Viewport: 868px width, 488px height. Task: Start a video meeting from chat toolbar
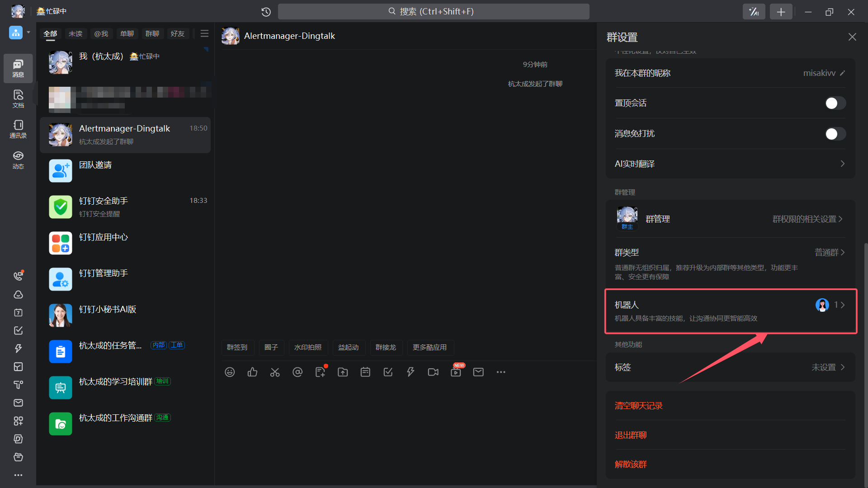coord(433,372)
